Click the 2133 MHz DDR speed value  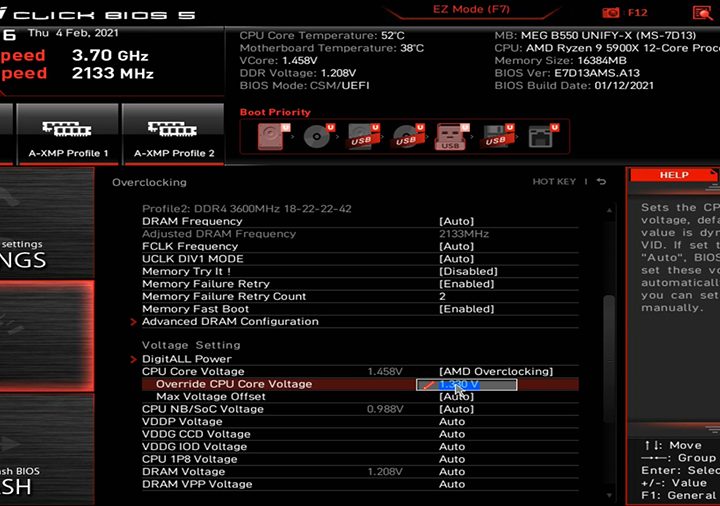[112, 73]
